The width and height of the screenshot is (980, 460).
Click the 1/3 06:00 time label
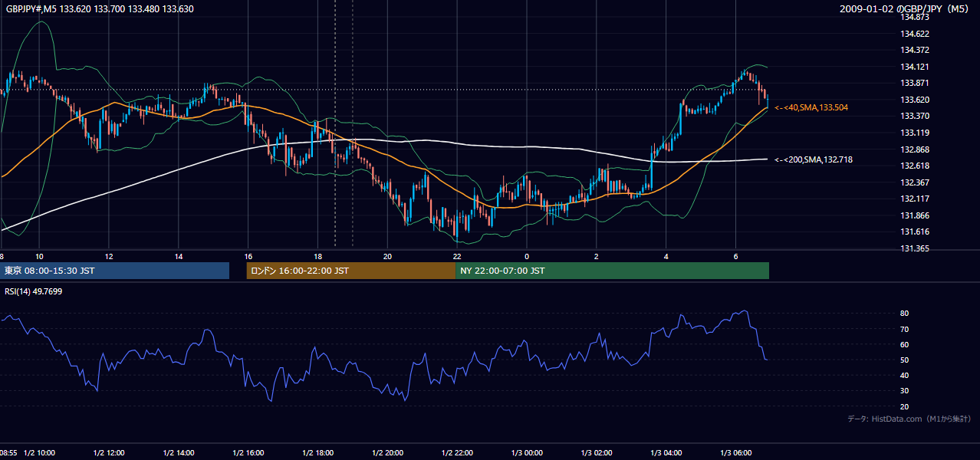[736, 452]
